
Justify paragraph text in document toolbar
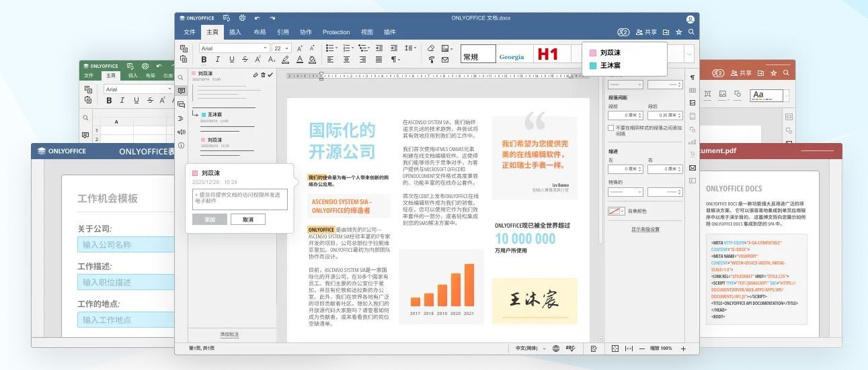coord(379,60)
